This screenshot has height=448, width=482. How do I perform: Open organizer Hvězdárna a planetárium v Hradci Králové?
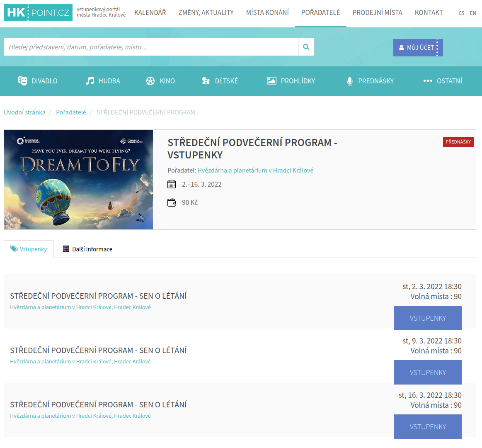[x=255, y=170]
